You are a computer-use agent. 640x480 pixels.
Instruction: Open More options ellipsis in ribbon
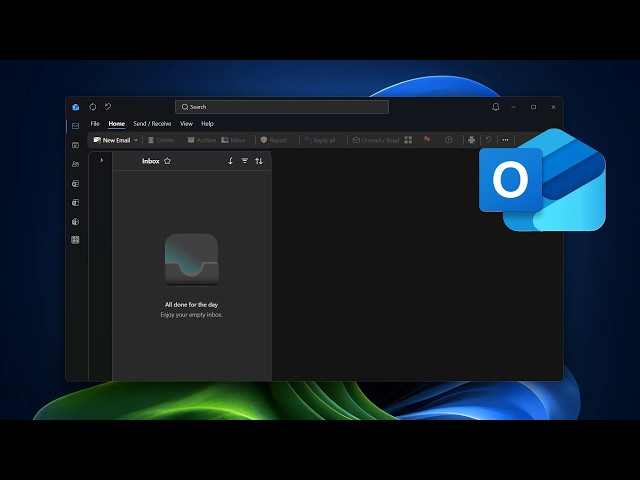point(505,140)
